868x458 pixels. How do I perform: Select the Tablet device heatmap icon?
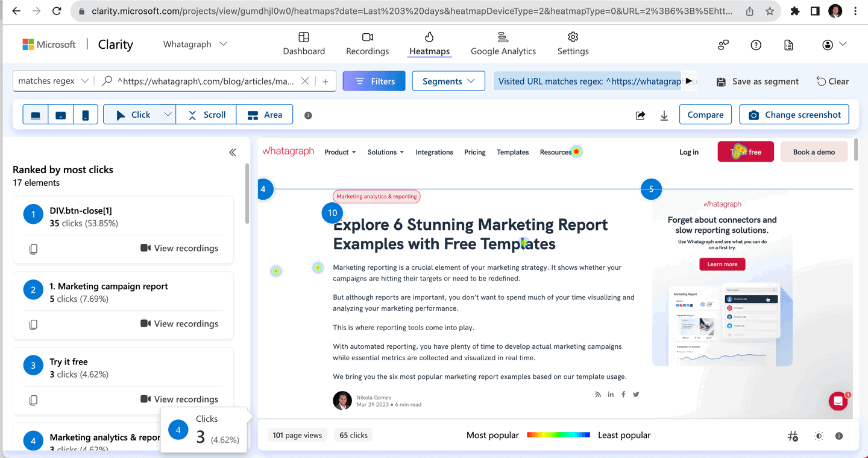pyautogui.click(x=61, y=114)
